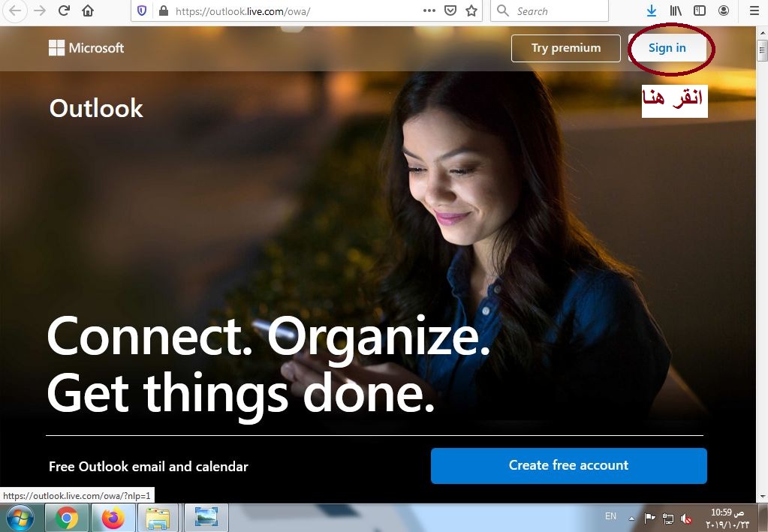Screen dimensions: 768x532
Task: Toggle the Firefox sidebar view
Action: coord(700,11)
